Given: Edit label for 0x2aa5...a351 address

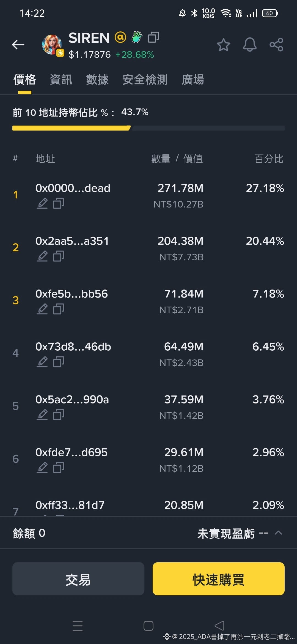Looking at the screenshot, I should point(42,256).
